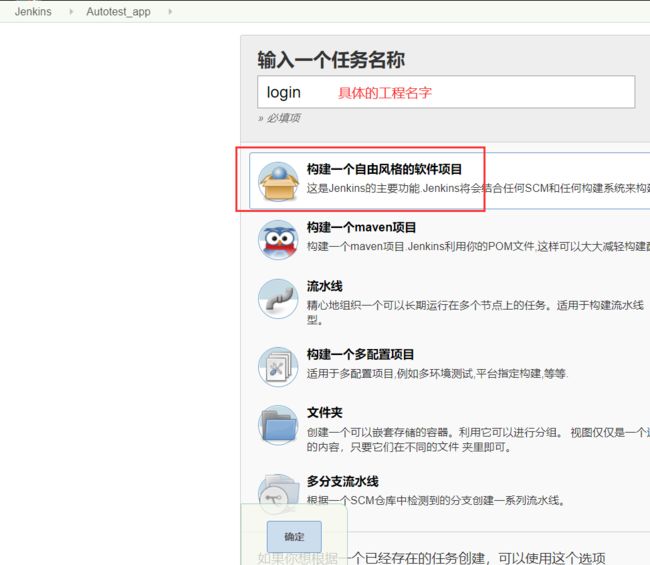
Task: Click the multi-configuration description text
Action: [437, 373]
